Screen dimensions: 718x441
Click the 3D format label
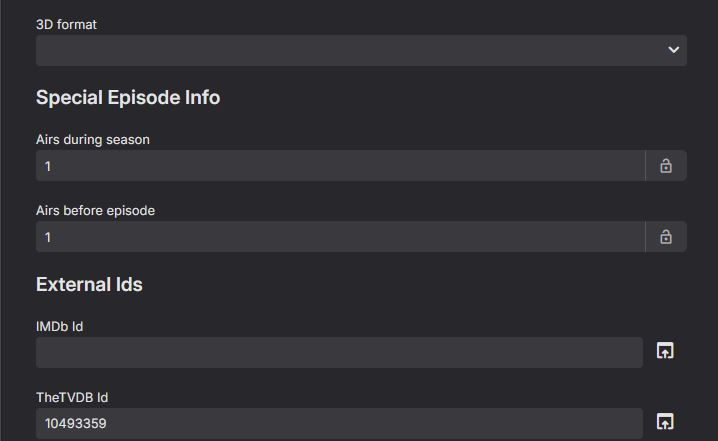[x=66, y=24]
